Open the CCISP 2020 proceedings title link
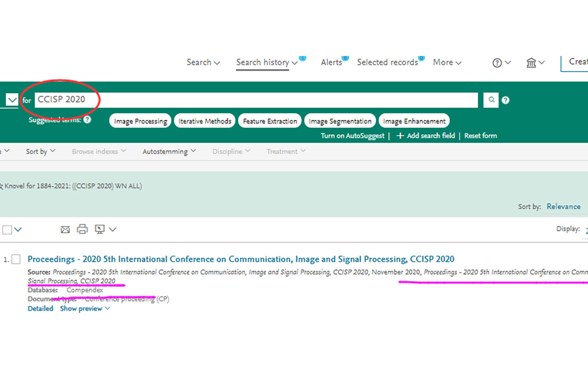This screenshot has height=378, width=588. [241, 259]
